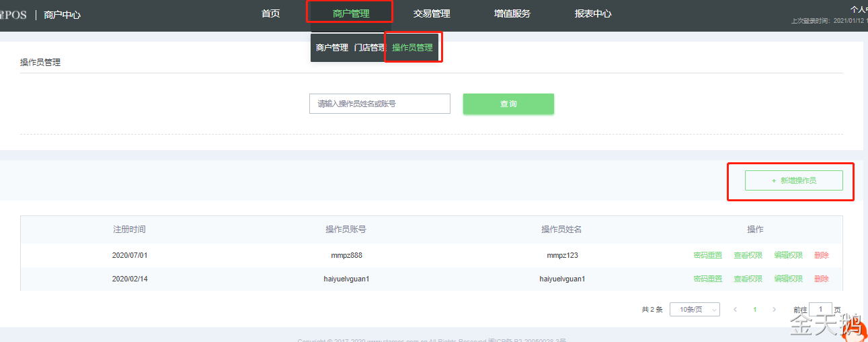
Task: View permissions for haiyuelvguan1
Action: pos(748,279)
